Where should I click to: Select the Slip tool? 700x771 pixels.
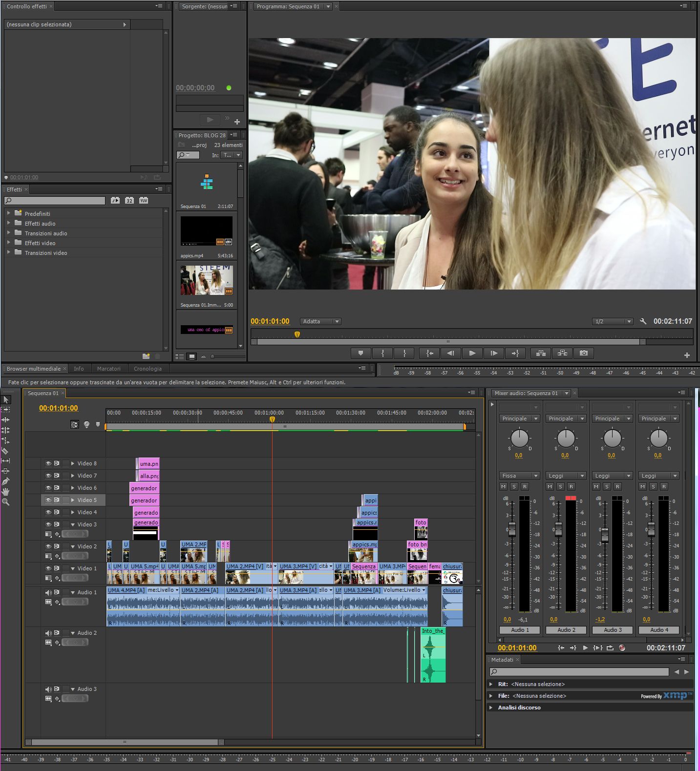(6, 461)
